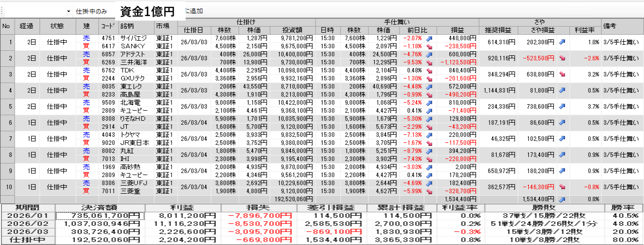
Task: Select the 2026/02 period row
Action: 27,224
